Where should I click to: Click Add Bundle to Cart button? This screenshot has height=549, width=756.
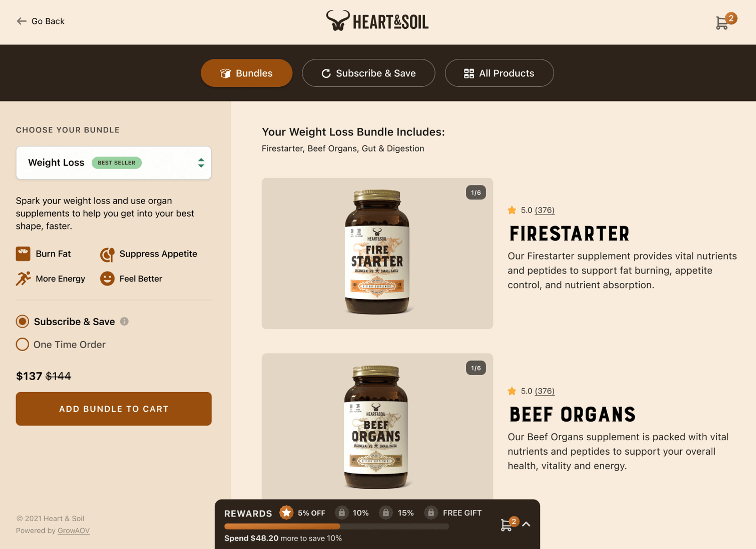(x=114, y=409)
